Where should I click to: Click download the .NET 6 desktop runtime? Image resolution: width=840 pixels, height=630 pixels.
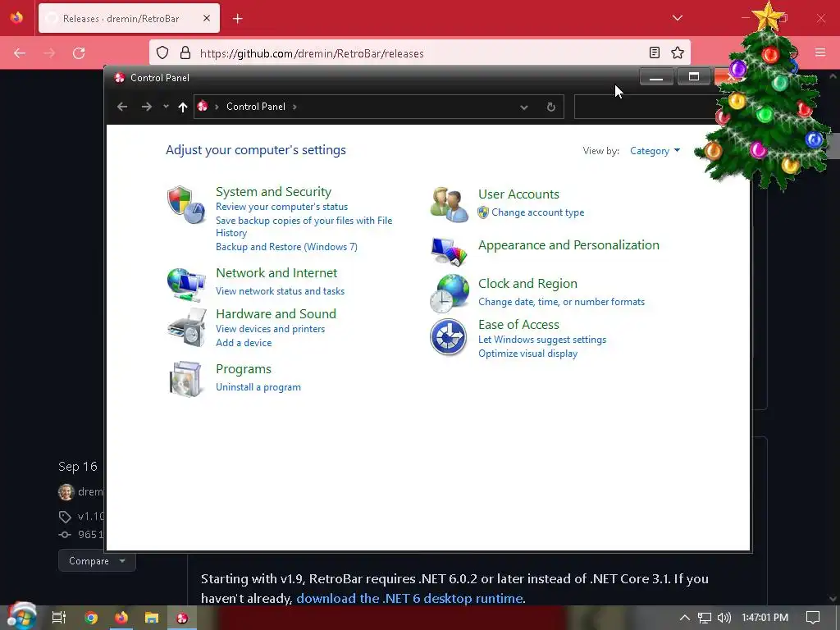(x=410, y=598)
